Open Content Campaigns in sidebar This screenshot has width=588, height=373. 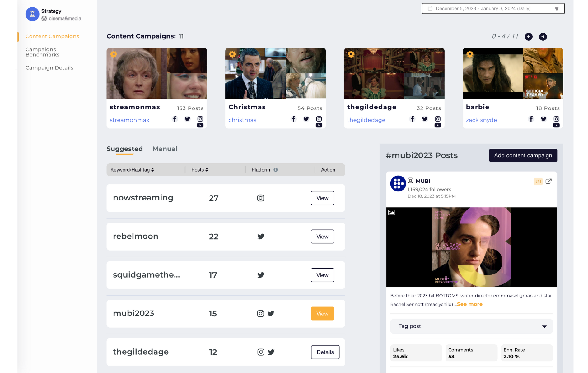pyautogui.click(x=52, y=36)
